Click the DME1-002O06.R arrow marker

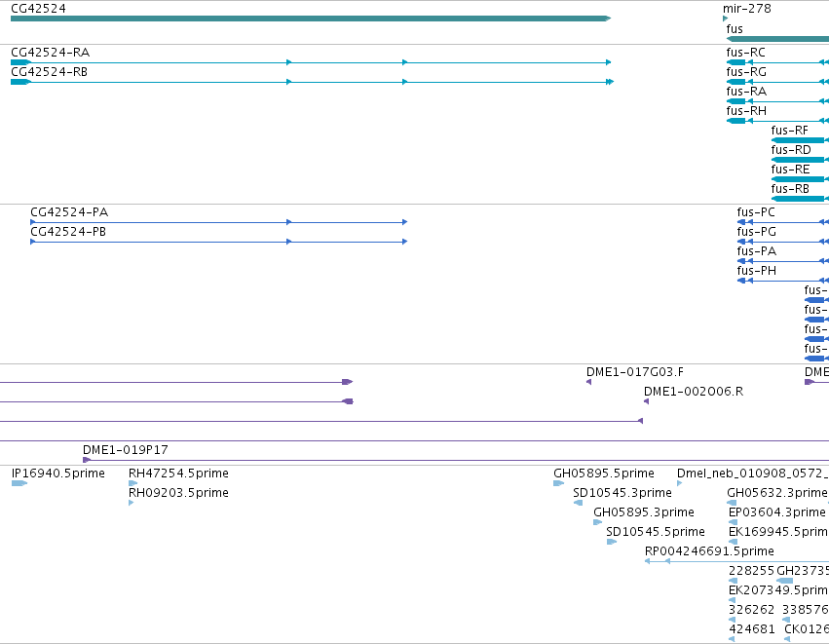point(646,401)
